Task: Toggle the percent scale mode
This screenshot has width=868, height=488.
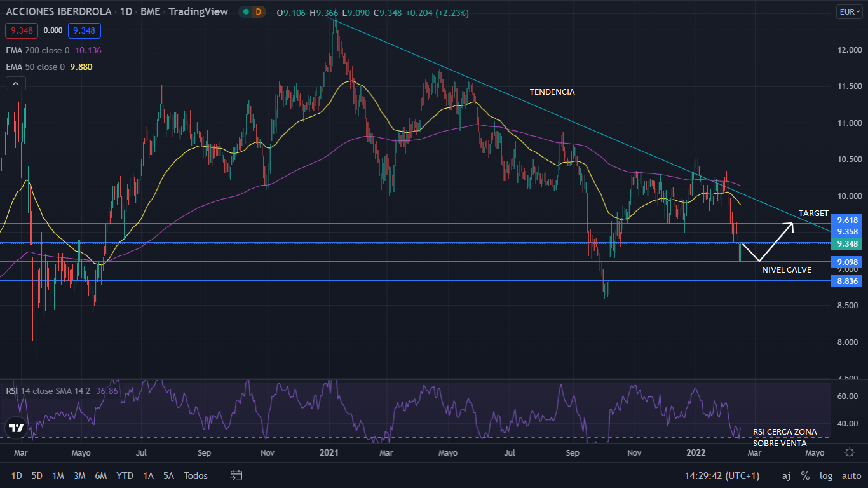Action: click(x=805, y=475)
